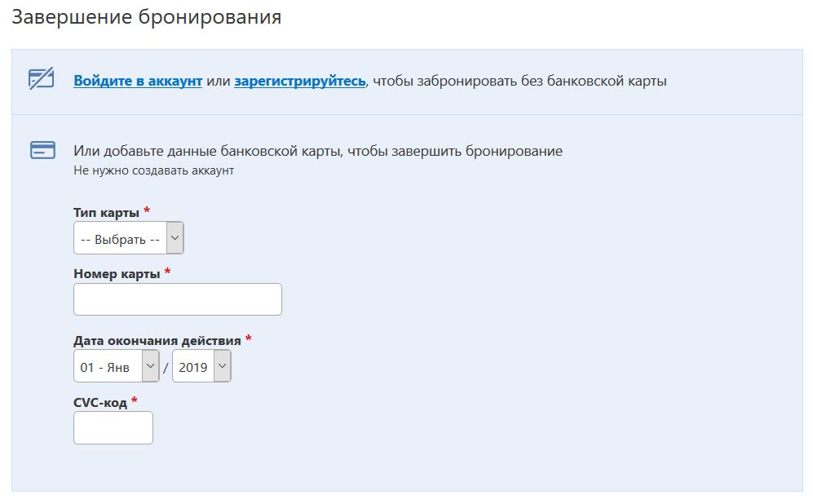The height and width of the screenshot is (504, 813).
Task: Click inside the Номер карты field
Action: pyautogui.click(x=177, y=298)
